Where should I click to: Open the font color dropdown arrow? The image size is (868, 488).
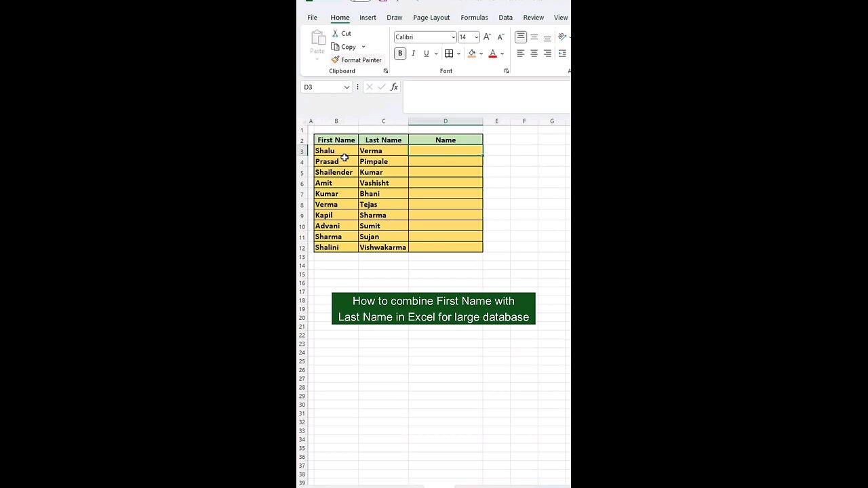pos(502,54)
